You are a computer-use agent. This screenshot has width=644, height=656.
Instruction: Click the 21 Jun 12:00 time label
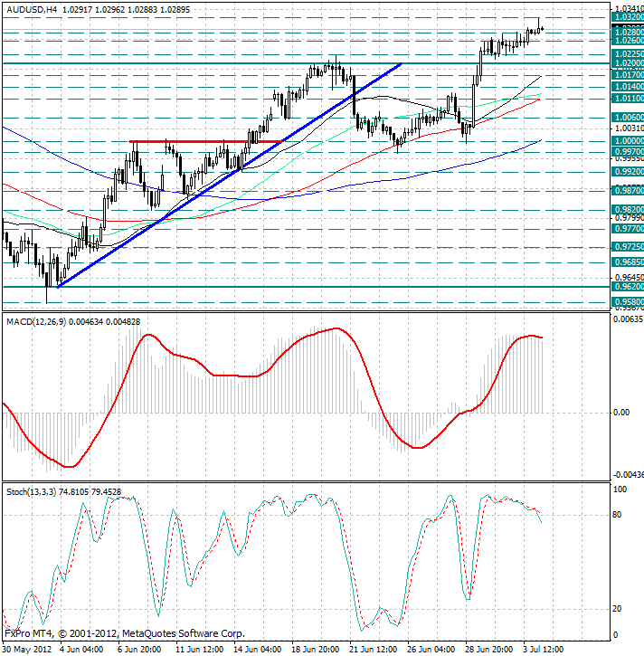[x=373, y=650]
